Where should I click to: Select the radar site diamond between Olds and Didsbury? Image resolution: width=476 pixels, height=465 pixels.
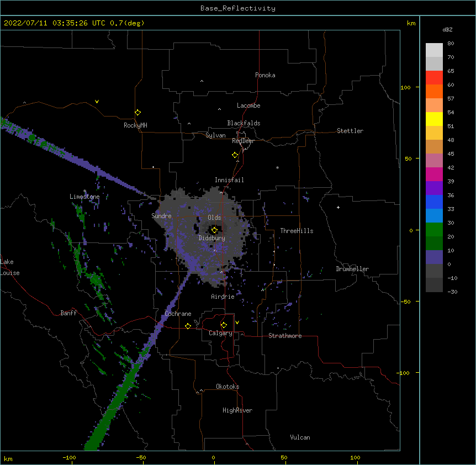[214, 230]
